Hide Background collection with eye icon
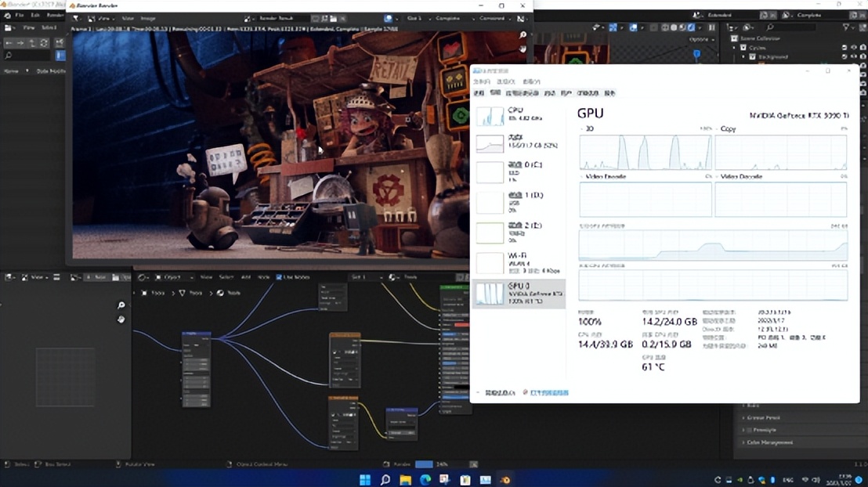Viewport: 868px width, 487px height. (x=853, y=56)
